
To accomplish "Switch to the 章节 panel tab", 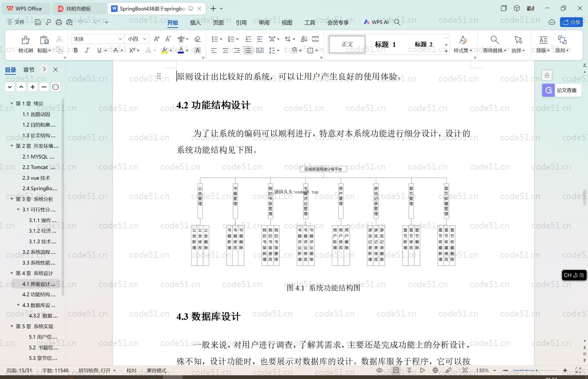I will pos(29,70).
